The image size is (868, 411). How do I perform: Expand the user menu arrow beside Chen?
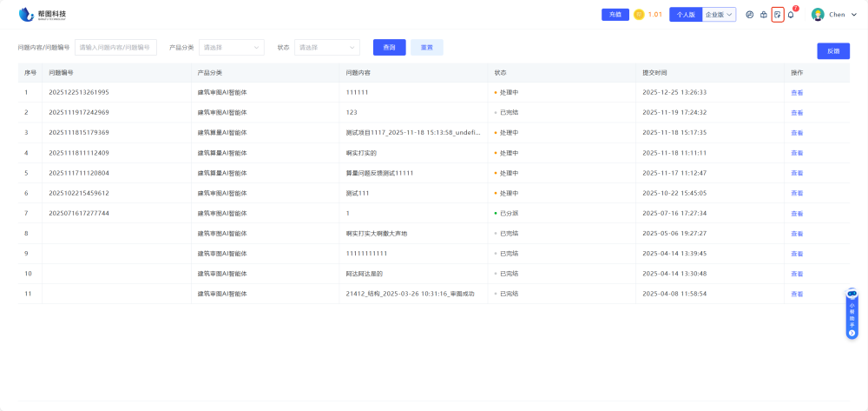tap(854, 15)
